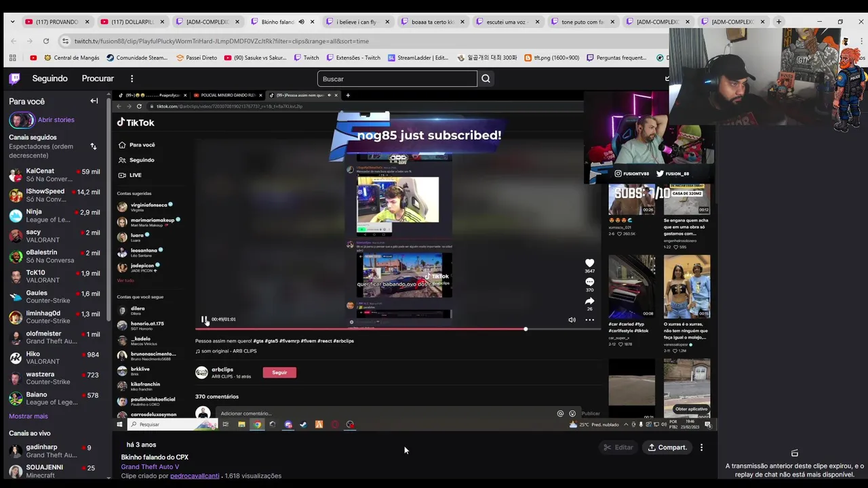This screenshot has height=488, width=868.
Task: Open the tft.png (1600×900) bookmark
Action: (x=551, y=58)
